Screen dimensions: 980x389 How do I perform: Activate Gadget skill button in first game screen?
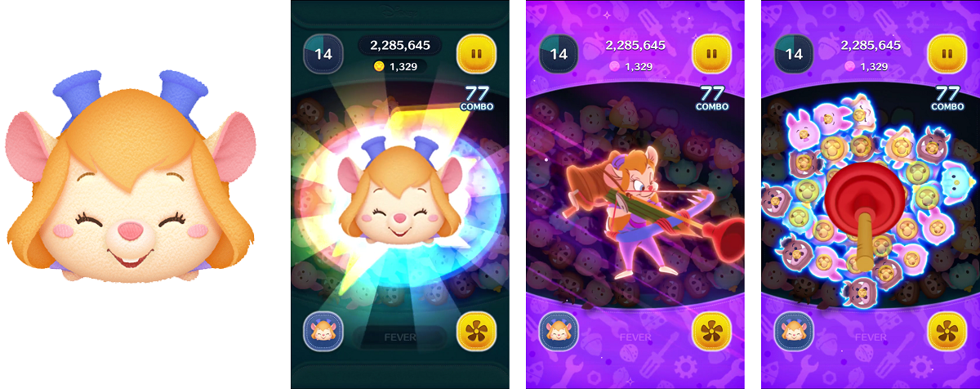tap(323, 333)
